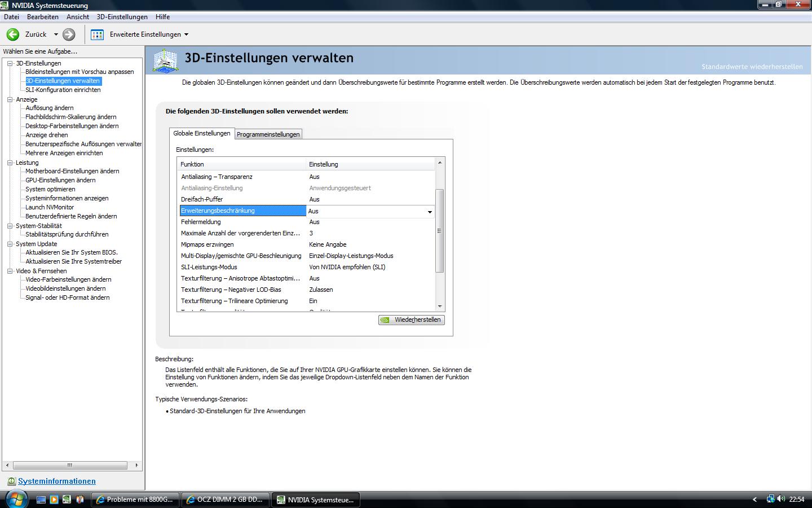
Task: Click task tree horizontal scroll-left arrow
Action: point(7,466)
